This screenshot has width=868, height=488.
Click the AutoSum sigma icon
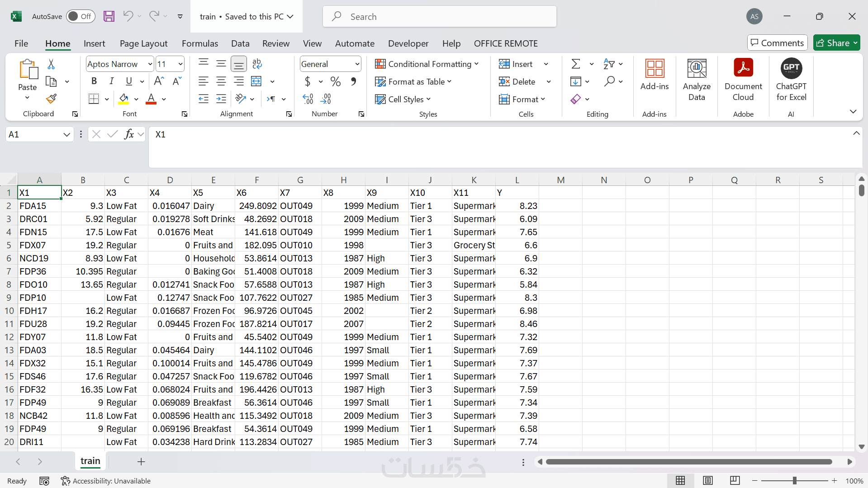pos(576,64)
